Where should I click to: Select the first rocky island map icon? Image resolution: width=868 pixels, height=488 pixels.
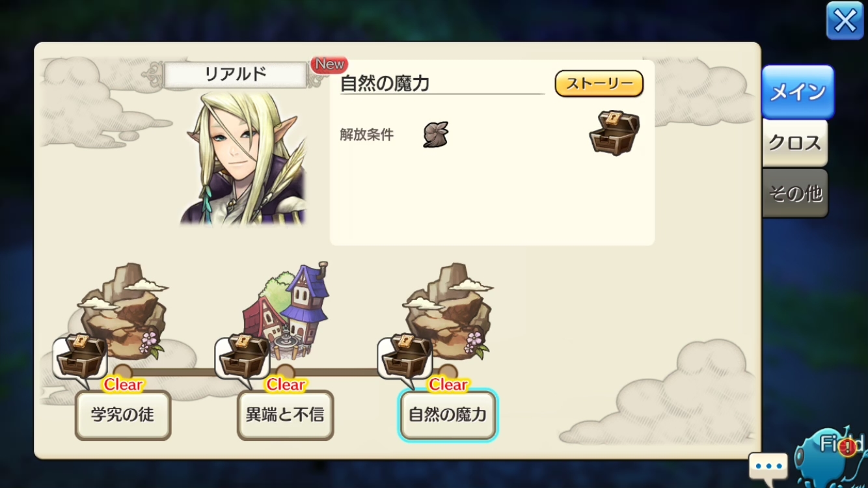[124, 311]
